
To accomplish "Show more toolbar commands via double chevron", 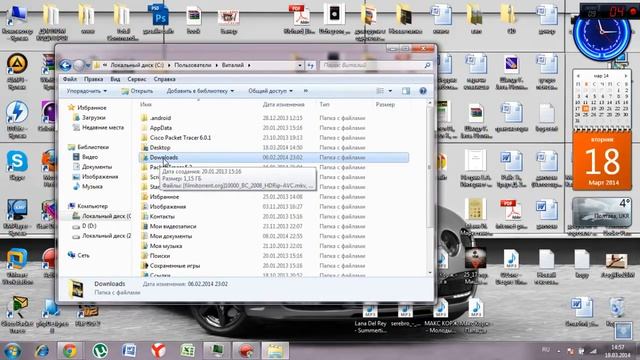I will point(306,91).
